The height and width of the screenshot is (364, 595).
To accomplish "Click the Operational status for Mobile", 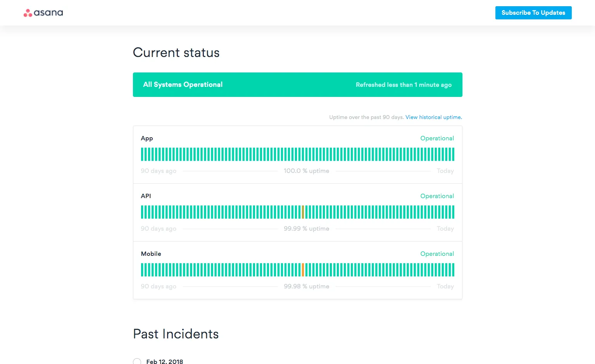I will click(437, 254).
